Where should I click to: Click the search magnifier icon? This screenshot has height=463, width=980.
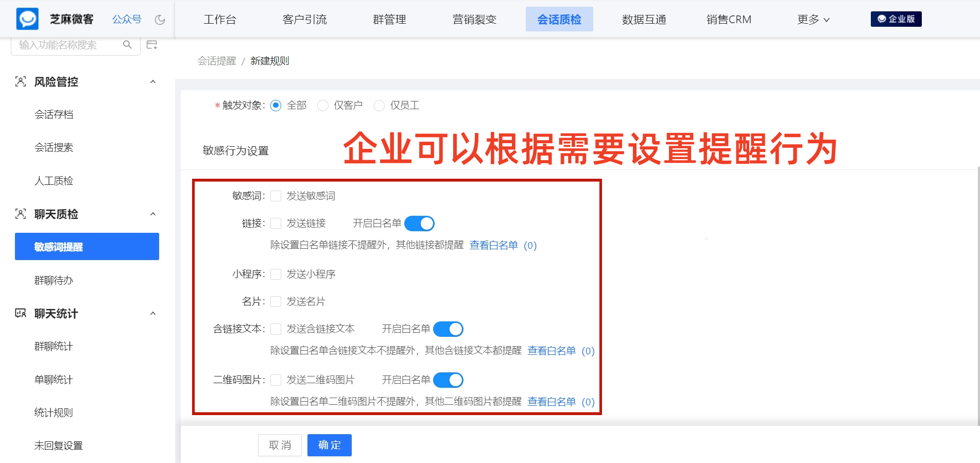[127, 45]
